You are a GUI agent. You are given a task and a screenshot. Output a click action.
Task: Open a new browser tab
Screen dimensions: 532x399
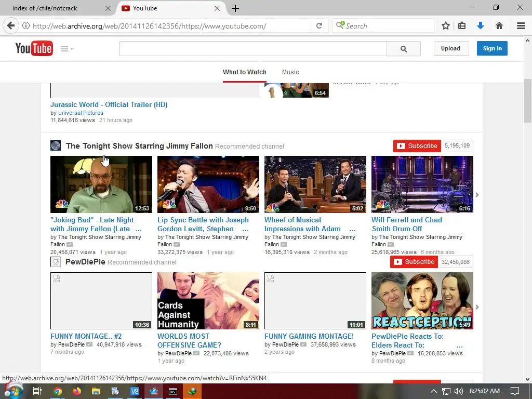[x=235, y=8]
